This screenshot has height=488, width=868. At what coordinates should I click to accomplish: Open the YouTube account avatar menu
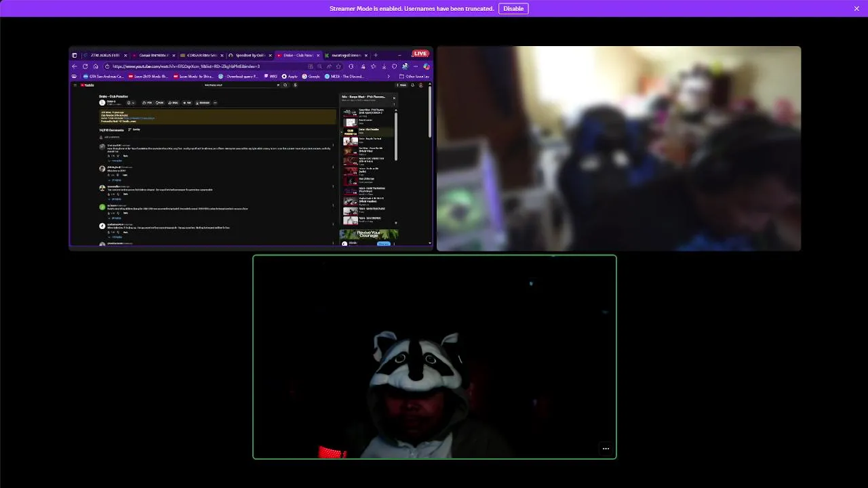pos(421,85)
